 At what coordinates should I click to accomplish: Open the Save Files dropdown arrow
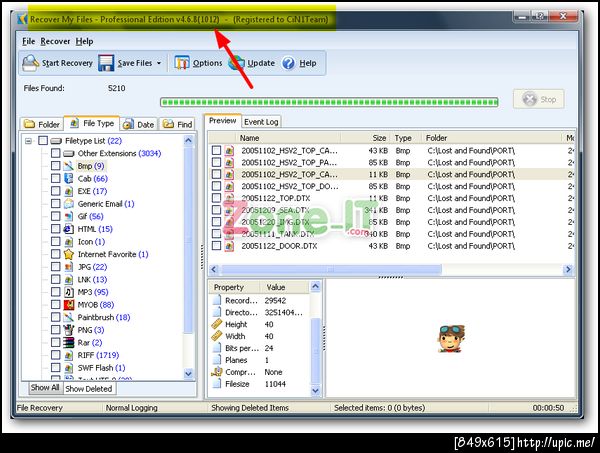click(159, 63)
